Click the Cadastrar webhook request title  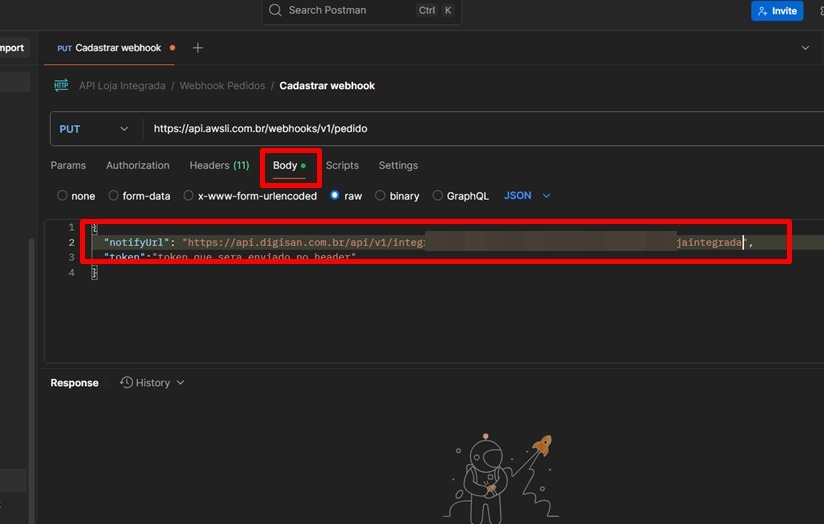tap(327, 86)
